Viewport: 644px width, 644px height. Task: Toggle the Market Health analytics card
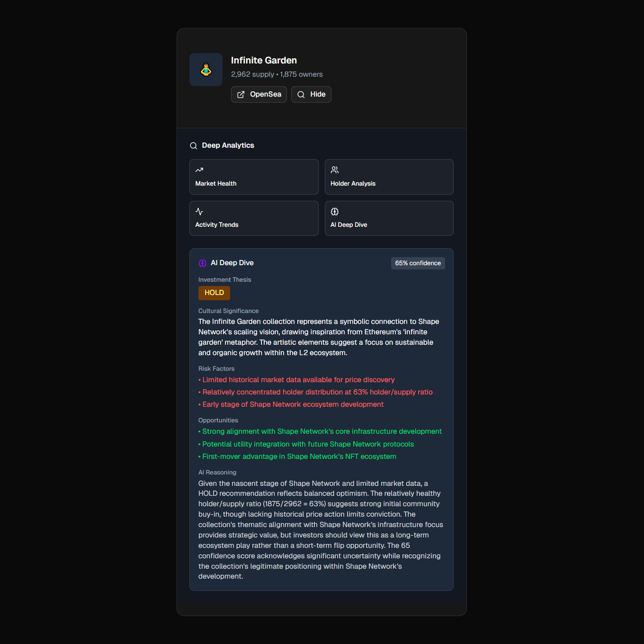tap(254, 177)
